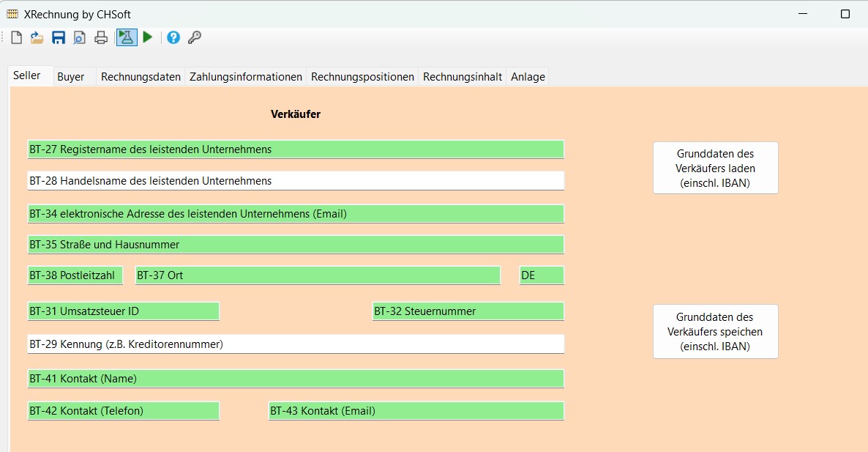The width and height of the screenshot is (868, 452).
Task: Click the printer icon
Action: pyautogui.click(x=101, y=37)
